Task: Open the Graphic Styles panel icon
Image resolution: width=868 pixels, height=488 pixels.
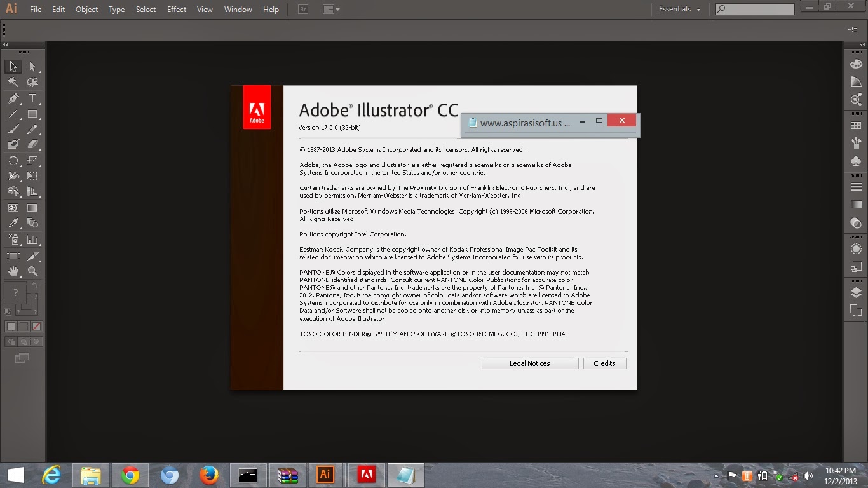Action: [x=856, y=267]
